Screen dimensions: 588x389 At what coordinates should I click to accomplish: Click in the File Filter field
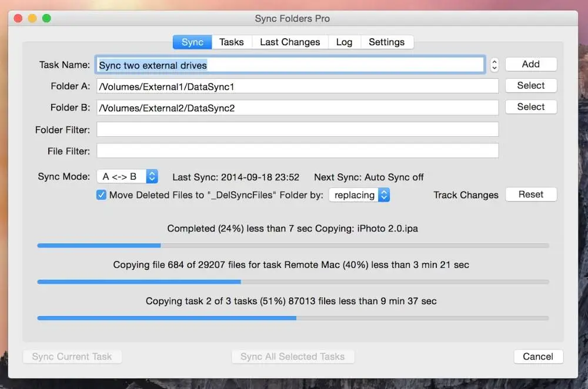[x=298, y=150]
